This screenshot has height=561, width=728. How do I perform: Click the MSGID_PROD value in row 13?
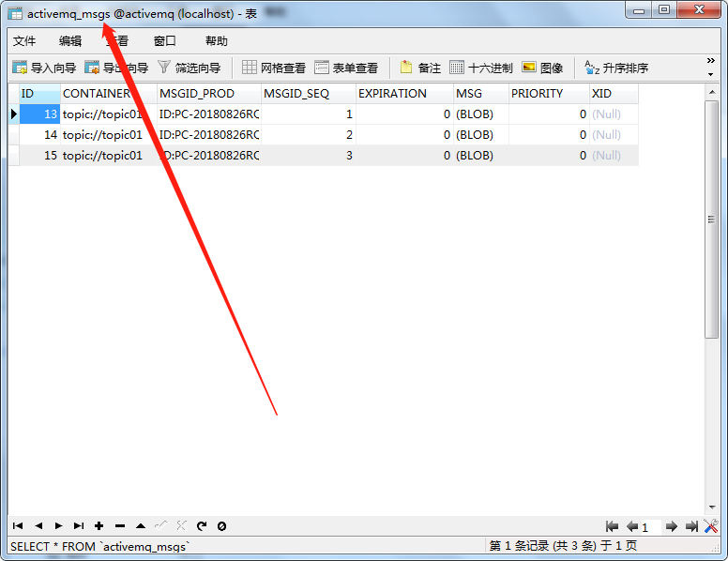click(x=209, y=114)
